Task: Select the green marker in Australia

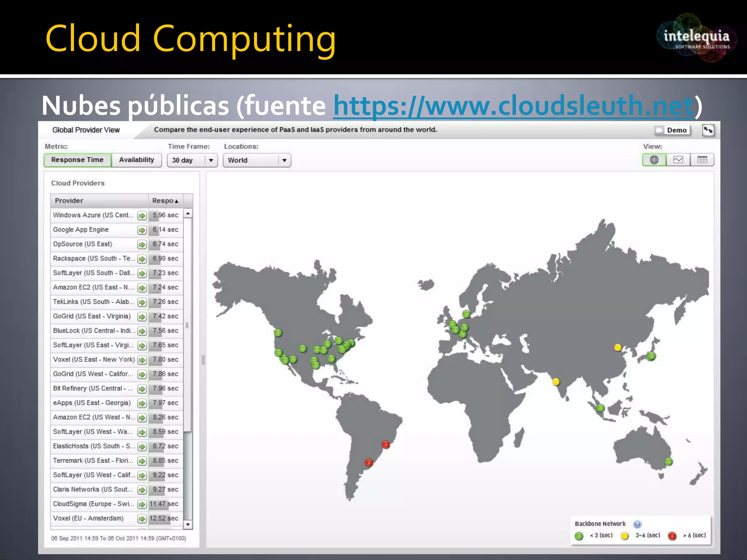Action: pos(669,462)
